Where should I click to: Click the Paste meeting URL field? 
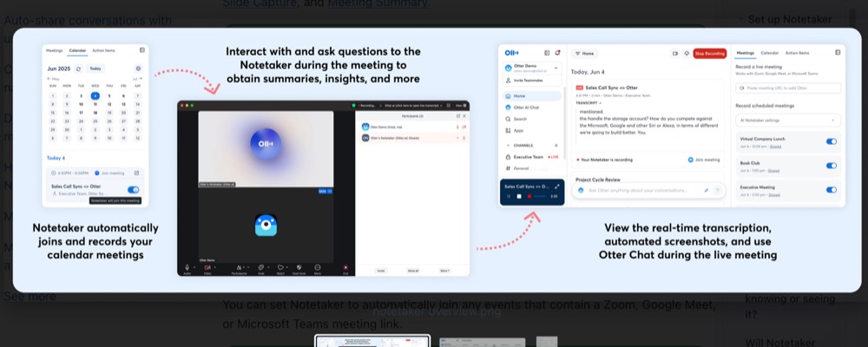(788, 88)
